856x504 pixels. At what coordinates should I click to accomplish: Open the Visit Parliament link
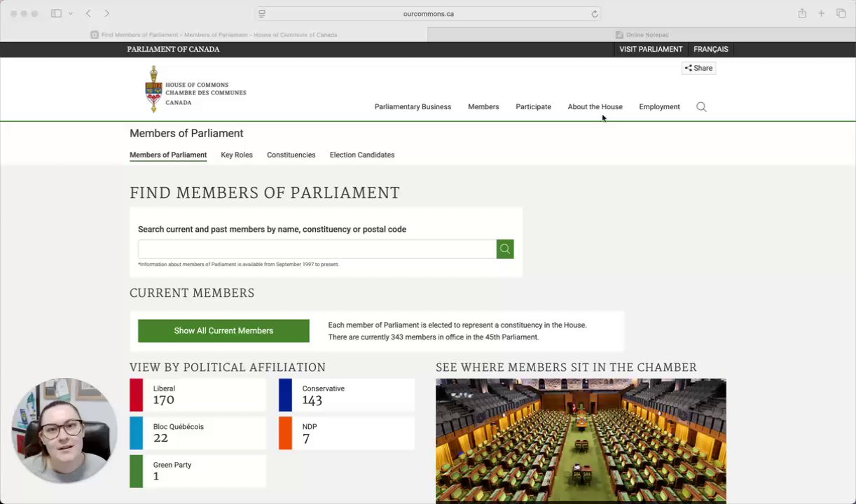click(x=651, y=49)
